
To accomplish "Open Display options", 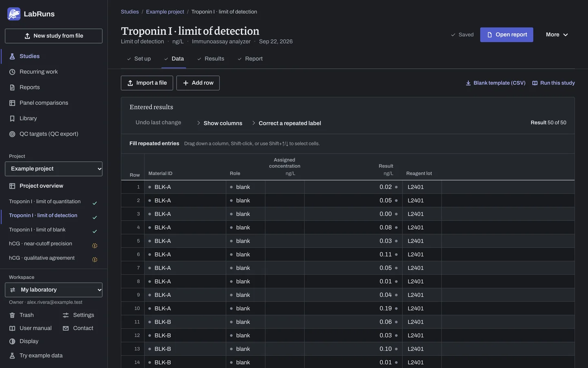I will click(24, 341).
